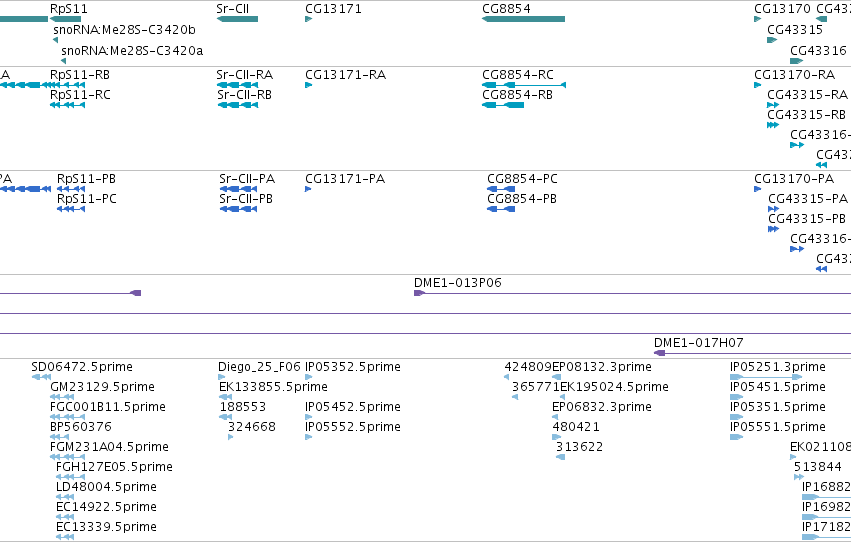Select EST EP08132.3prime
Image resolution: width=851 pixels, height=542 pixels.
(x=602, y=367)
